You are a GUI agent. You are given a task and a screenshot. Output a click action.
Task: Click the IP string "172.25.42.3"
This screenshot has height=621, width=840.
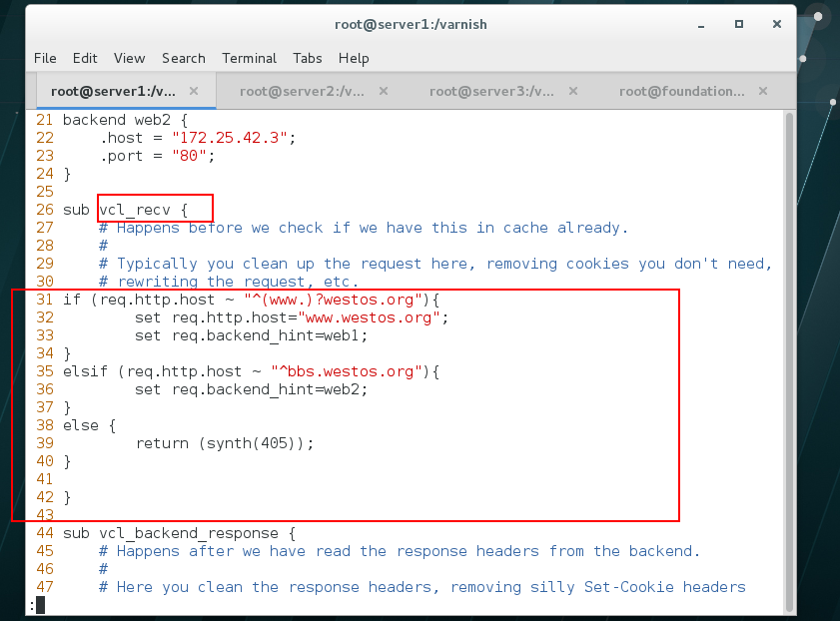230,138
